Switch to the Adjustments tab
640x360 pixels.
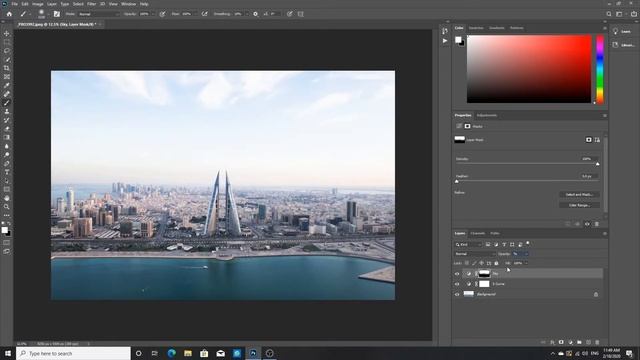(x=487, y=116)
